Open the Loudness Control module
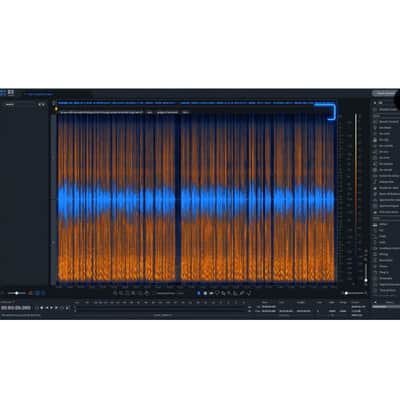 coord(386,248)
